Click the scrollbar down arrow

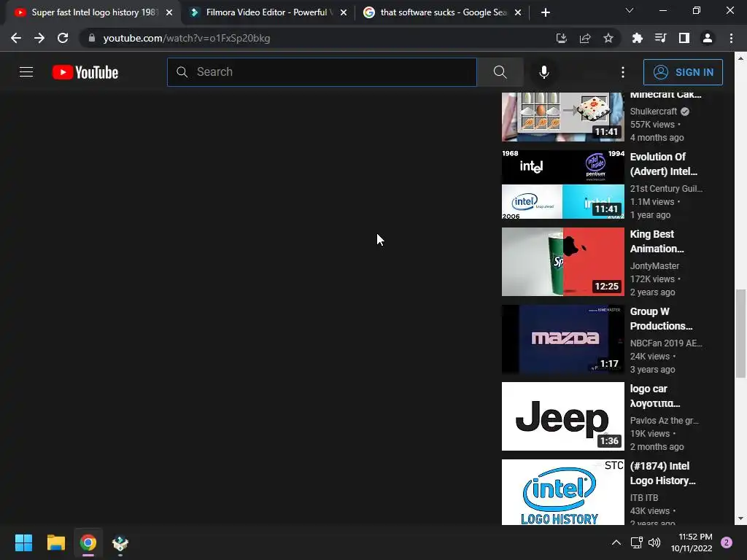(x=740, y=518)
